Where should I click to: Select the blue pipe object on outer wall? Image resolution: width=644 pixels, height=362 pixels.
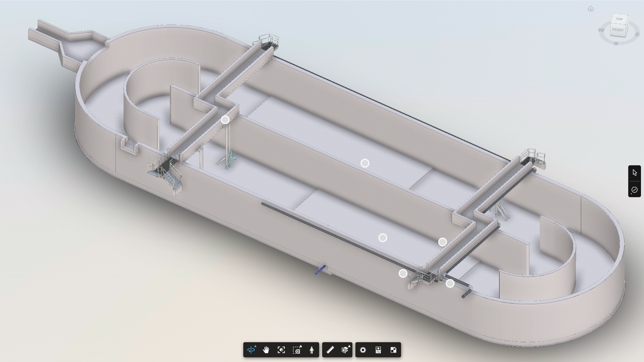320,270
